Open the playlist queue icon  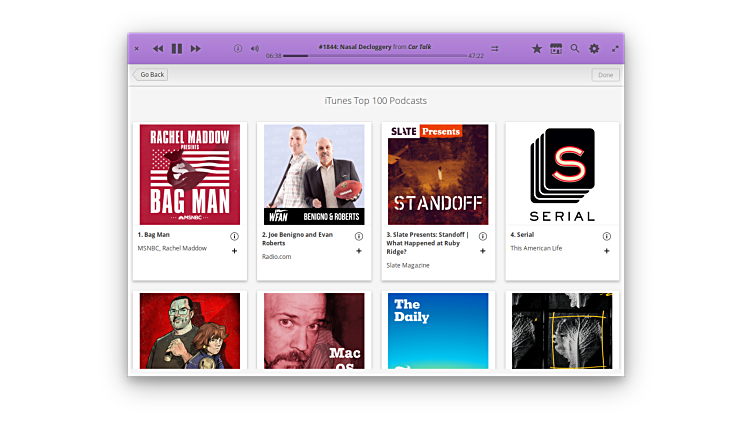pos(494,48)
